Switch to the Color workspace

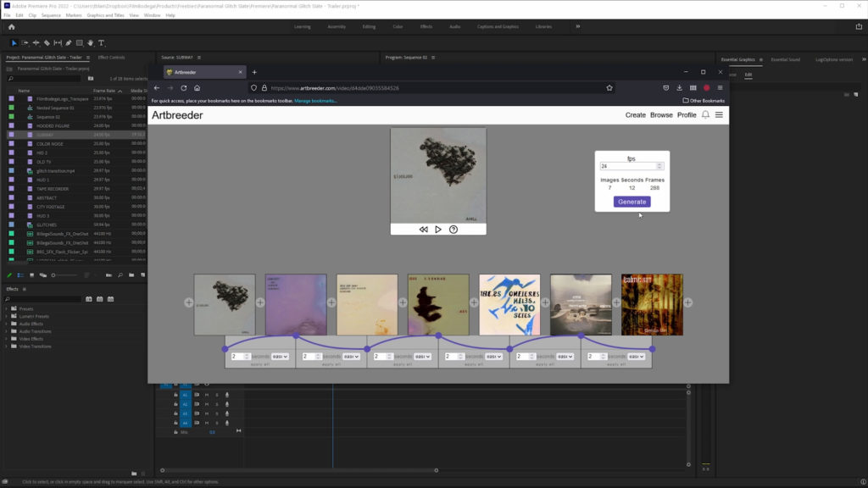[398, 26]
